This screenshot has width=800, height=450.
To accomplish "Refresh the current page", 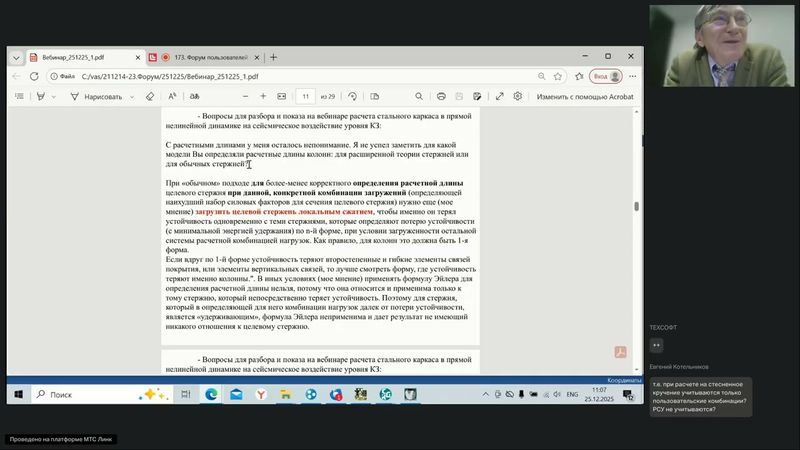I will point(34,76).
